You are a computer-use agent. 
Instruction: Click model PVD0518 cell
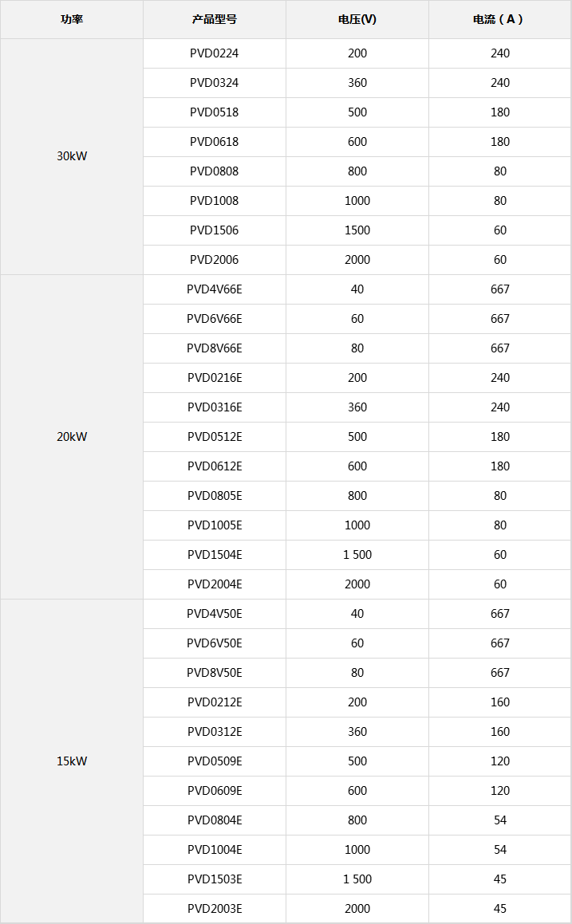tap(214, 112)
